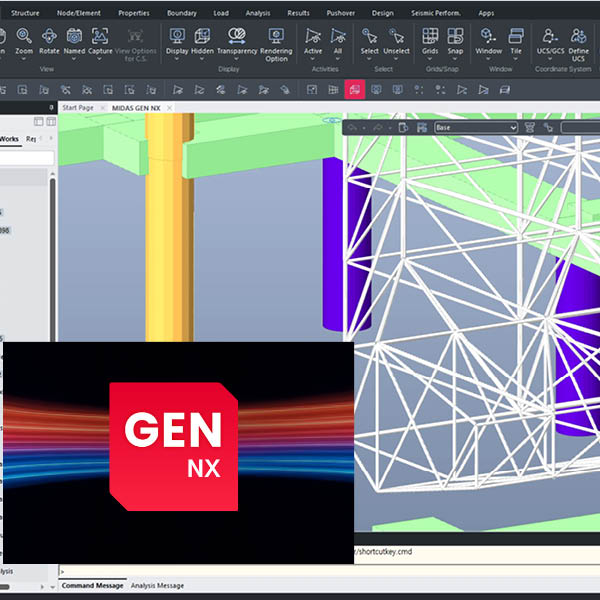Switch to the Properties ribbon tab
600x600 pixels.
point(134,13)
